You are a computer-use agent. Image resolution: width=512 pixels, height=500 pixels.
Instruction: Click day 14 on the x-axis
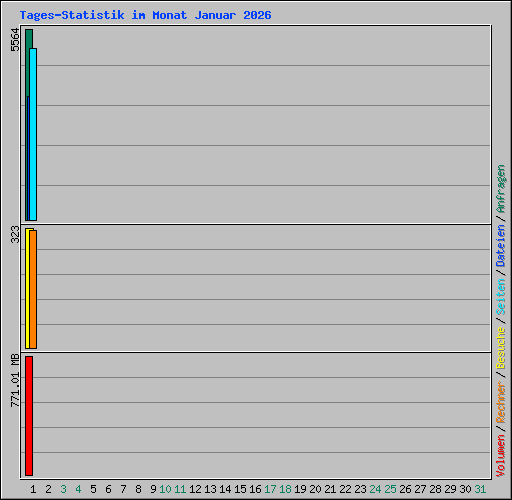click(225, 489)
